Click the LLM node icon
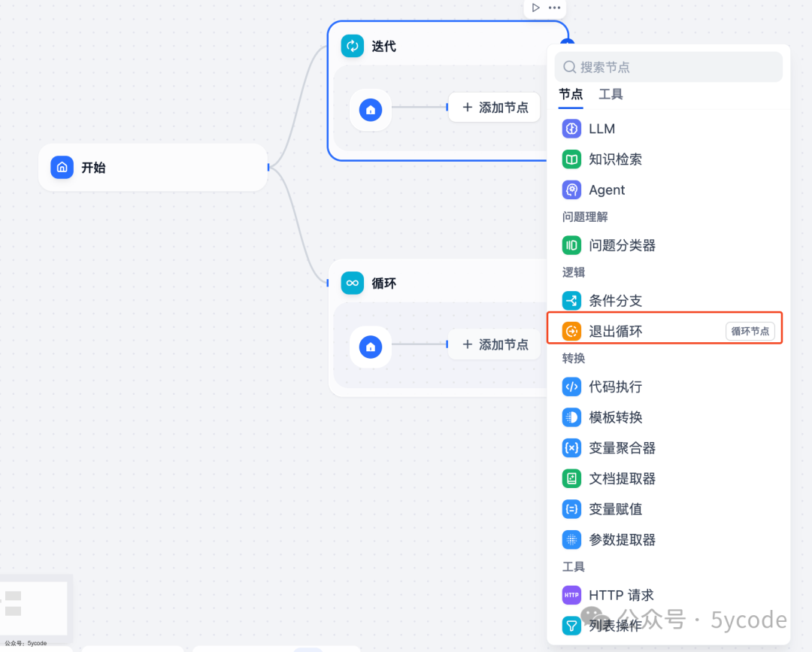The height and width of the screenshot is (652, 812). 571,129
